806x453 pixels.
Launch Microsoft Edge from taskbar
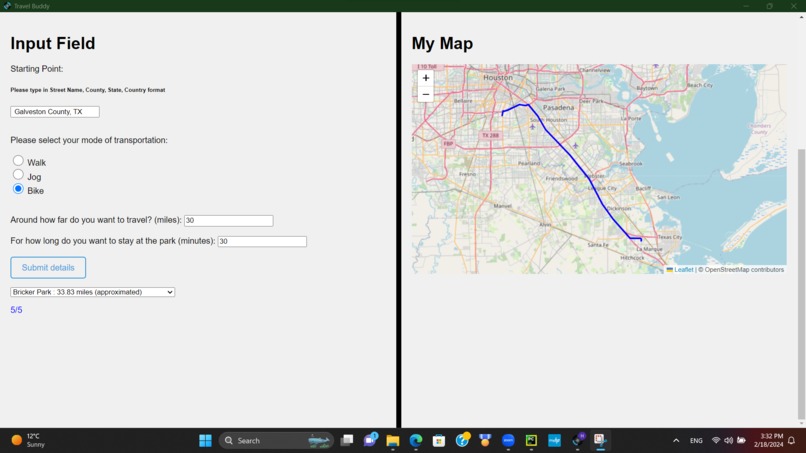416,441
